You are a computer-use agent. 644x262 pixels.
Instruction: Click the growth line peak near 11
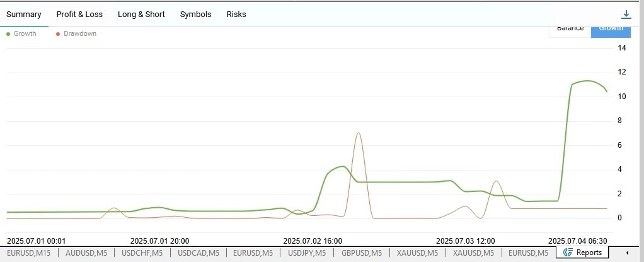(587, 81)
